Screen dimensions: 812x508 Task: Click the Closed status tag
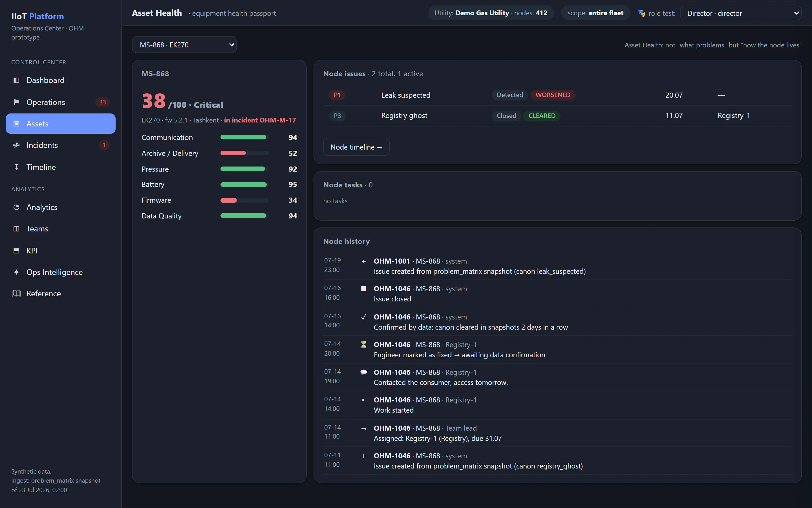506,116
